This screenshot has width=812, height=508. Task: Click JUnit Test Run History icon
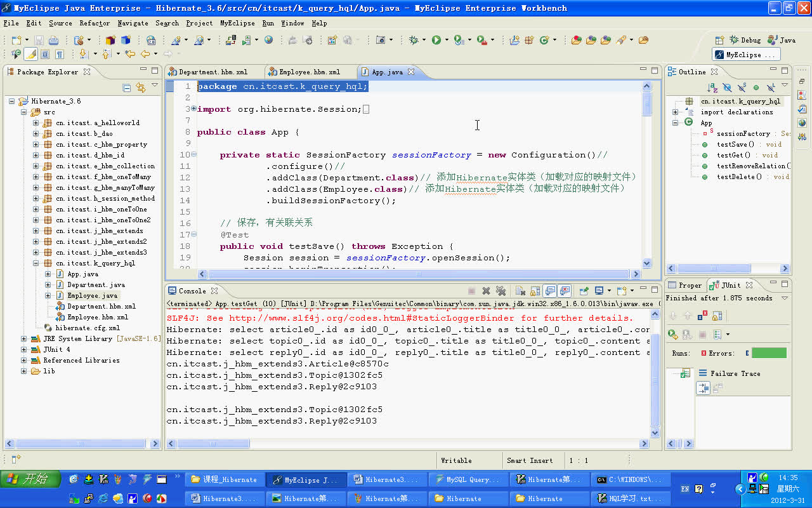(717, 335)
